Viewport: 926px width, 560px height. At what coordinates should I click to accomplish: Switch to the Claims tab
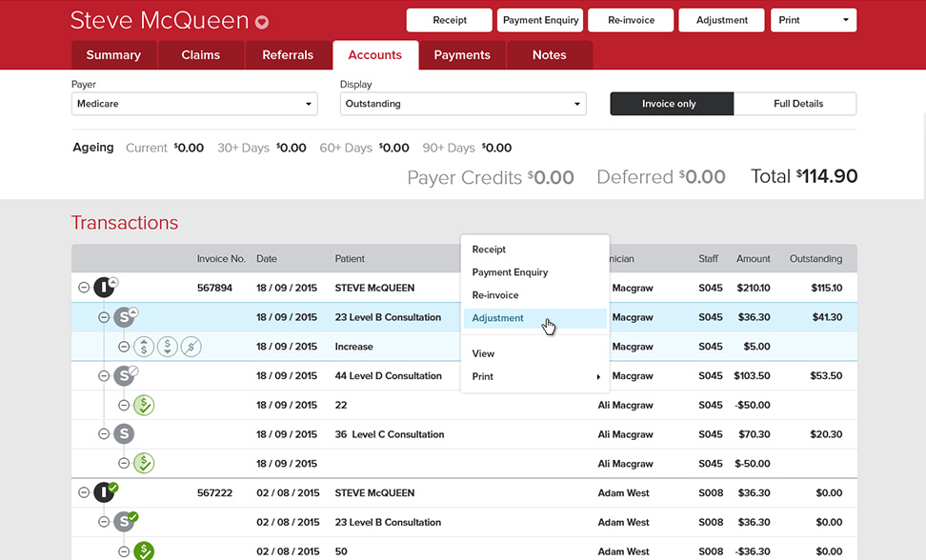(x=201, y=55)
